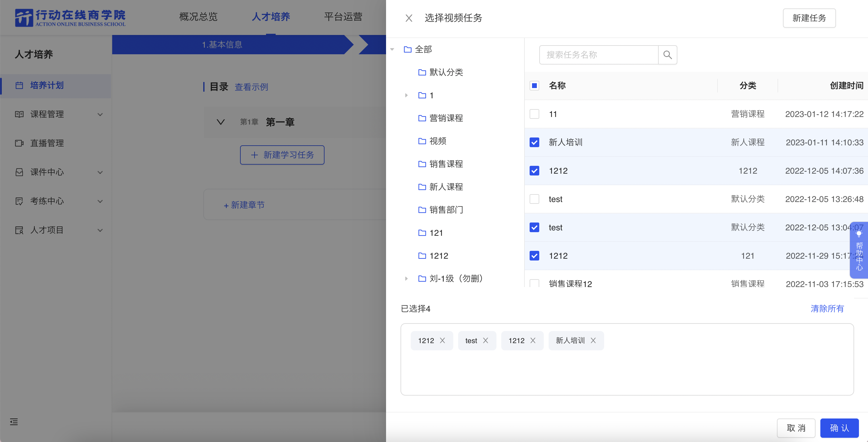The image size is (868, 442).
Task: Confirm selection with 确认 button
Action: pos(839,428)
